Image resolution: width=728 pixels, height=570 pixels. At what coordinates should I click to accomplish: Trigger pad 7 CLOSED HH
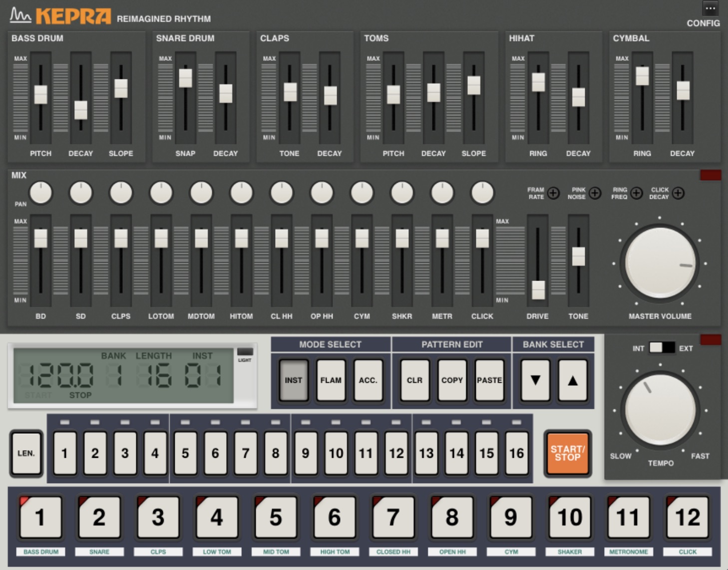pyautogui.click(x=393, y=517)
